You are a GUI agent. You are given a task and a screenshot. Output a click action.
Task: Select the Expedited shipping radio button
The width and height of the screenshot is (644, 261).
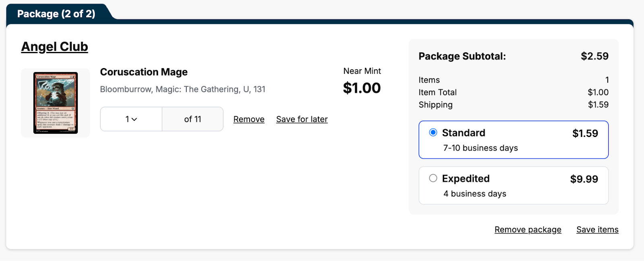coord(433,178)
